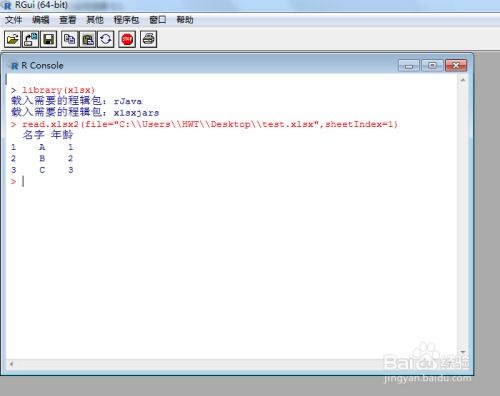500x396 pixels.
Task: Click the copy toolbar icon
Action: pos(69,39)
